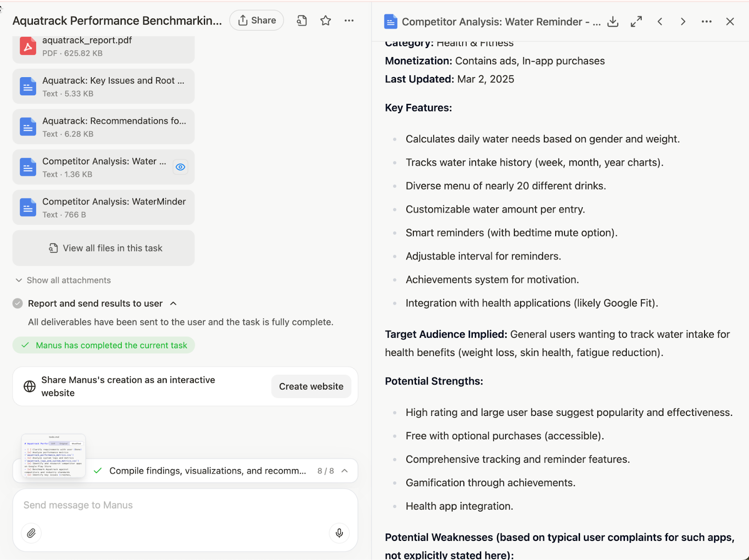This screenshot has height=560, width=749.
Task: Click the globe icon in share card
Action: click(x=29, y=386)
